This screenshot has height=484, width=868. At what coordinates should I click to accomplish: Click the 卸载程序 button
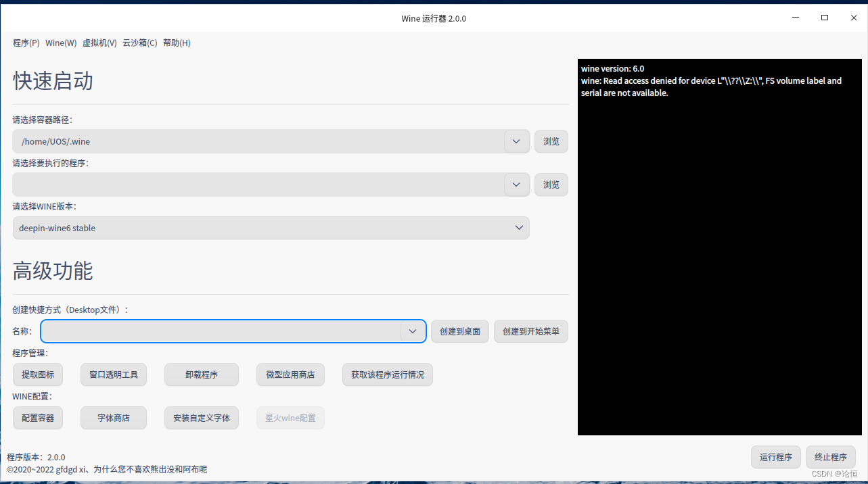pos(202,374)
